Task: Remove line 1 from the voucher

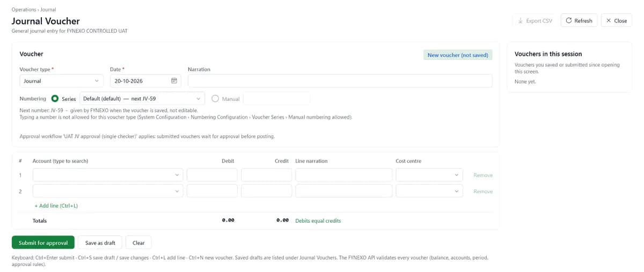Action: tap(483, 175)
